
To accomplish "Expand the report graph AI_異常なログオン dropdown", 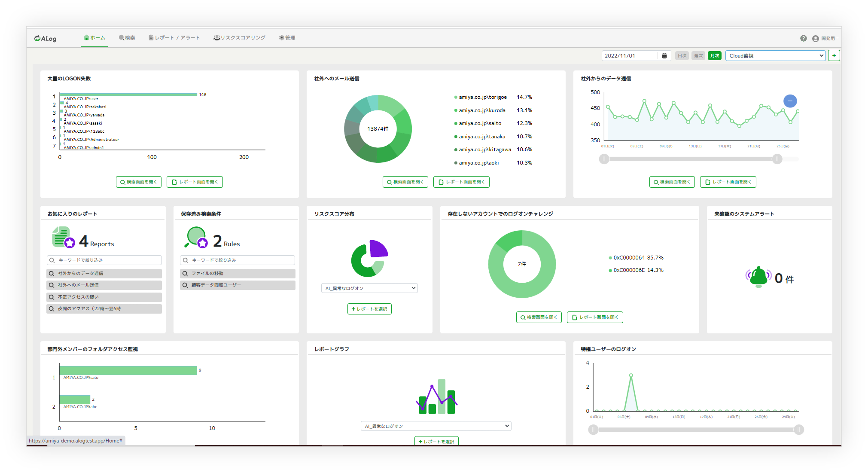I will pos(436,426).
